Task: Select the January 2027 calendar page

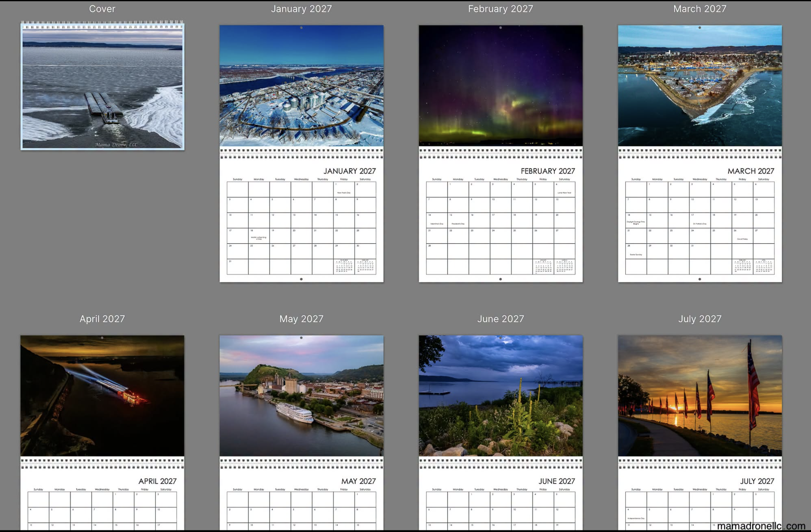Action: 301,153
